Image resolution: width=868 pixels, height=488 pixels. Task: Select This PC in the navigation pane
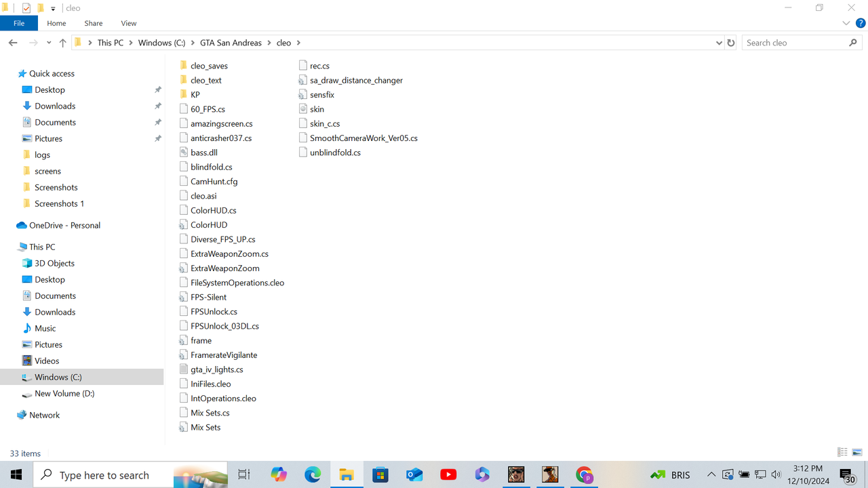coord(42,247)
